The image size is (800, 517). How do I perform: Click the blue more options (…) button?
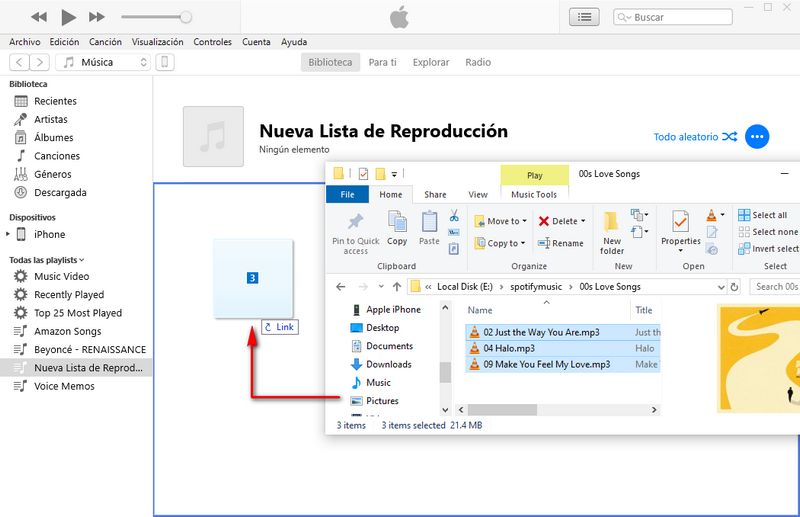tap(757, 137)
